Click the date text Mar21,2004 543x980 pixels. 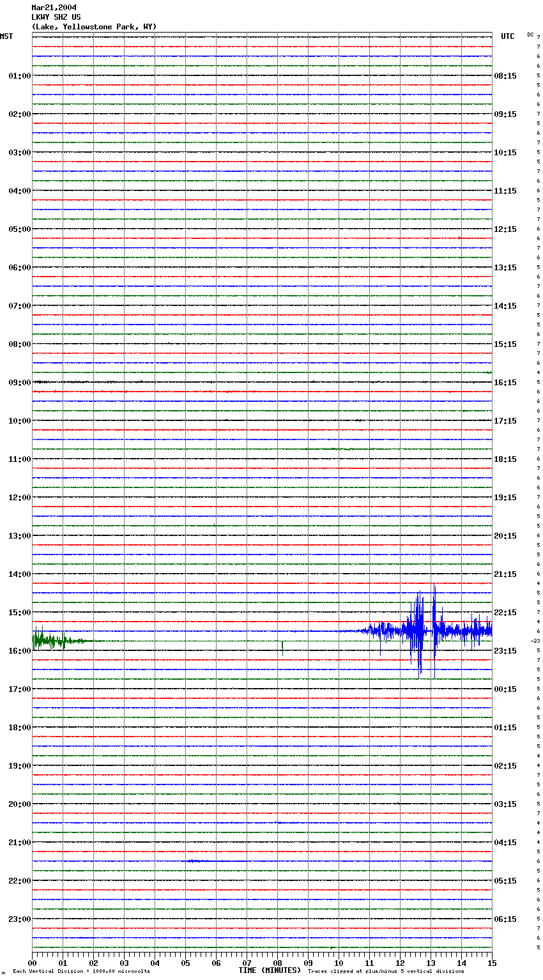click(54, 8)
